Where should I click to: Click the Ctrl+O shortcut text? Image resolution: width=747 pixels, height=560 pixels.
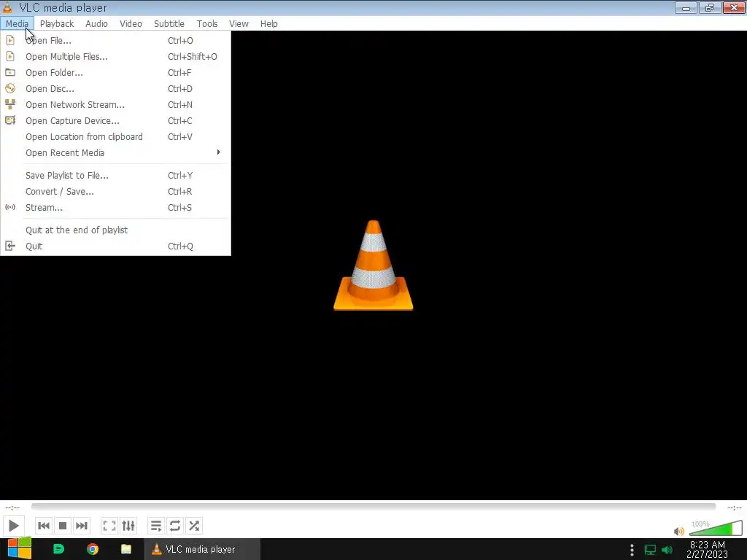click(x=181, y=41)
